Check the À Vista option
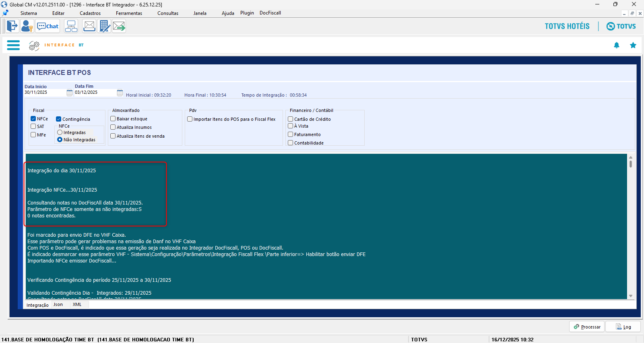644x343 pixels. tap(291, 126)
